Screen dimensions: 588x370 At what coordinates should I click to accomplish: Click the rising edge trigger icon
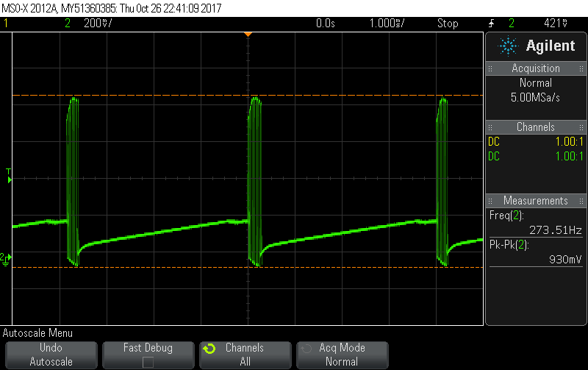492,24
